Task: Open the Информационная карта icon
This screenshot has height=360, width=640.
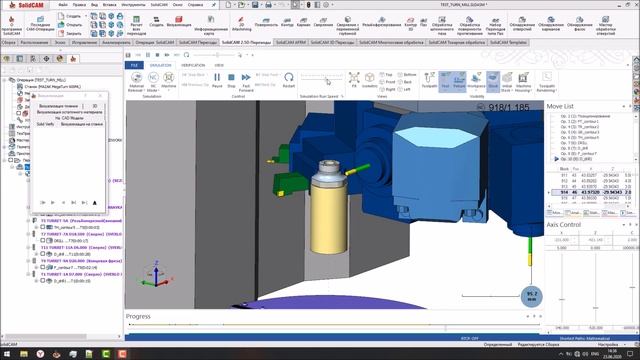Action: click(x=211, y=25)
